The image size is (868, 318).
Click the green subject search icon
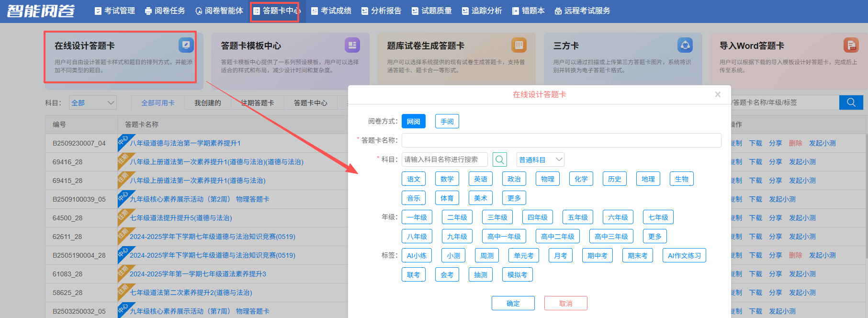(x=500, y=159)
